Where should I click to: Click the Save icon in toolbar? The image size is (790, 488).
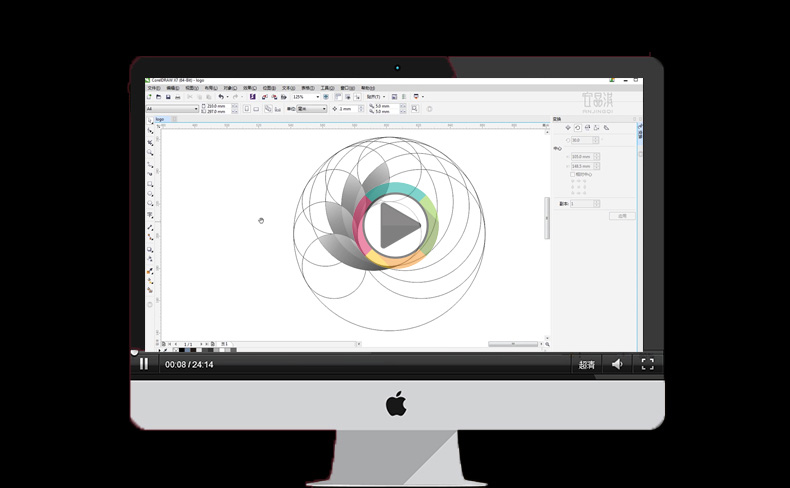point(168,97)
